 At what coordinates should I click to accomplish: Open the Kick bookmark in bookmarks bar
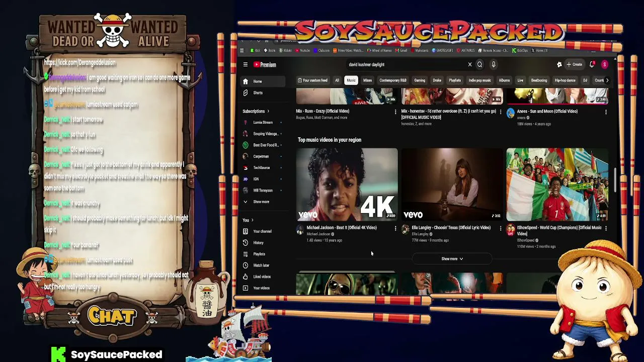tap(255, 50)
